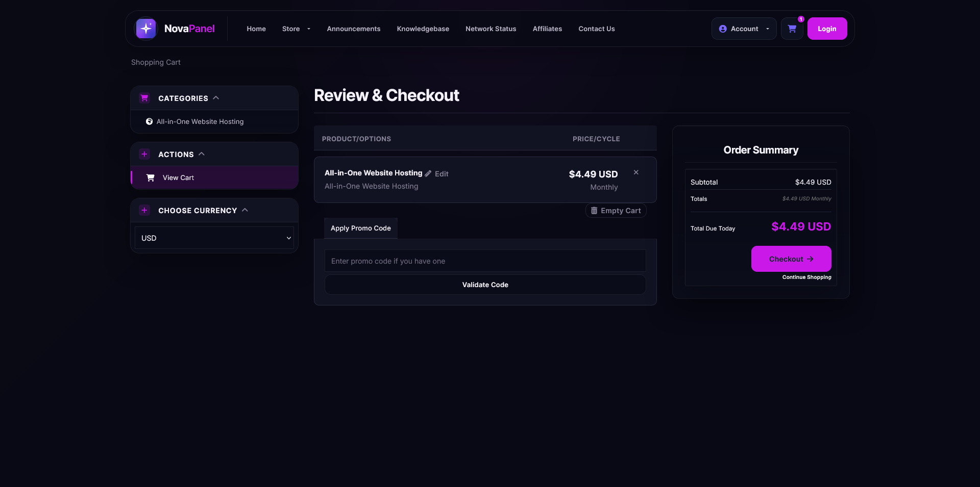980x487 pixels.
Task: Click the Subtotal $4.49 USD value
Action: 813,182
